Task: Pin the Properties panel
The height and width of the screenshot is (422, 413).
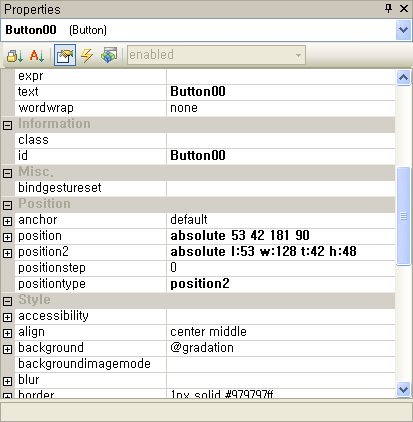Action: (388, 8)
